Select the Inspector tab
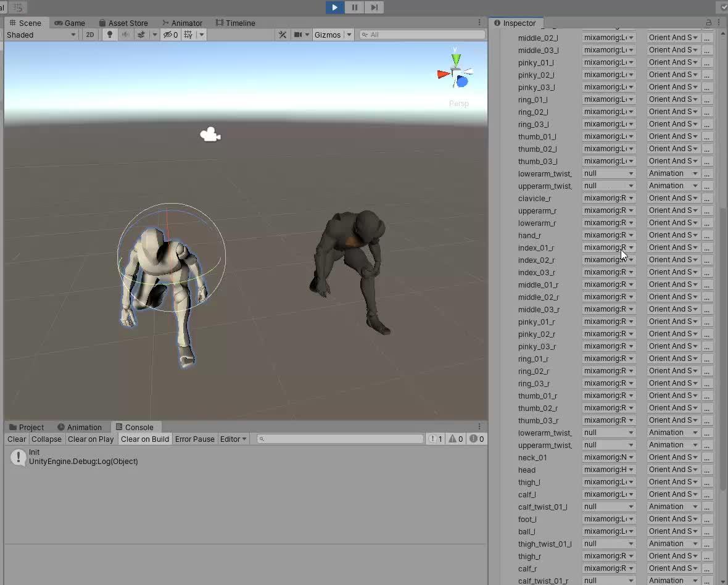Screen dimensions: 728x585 (515, 23)
